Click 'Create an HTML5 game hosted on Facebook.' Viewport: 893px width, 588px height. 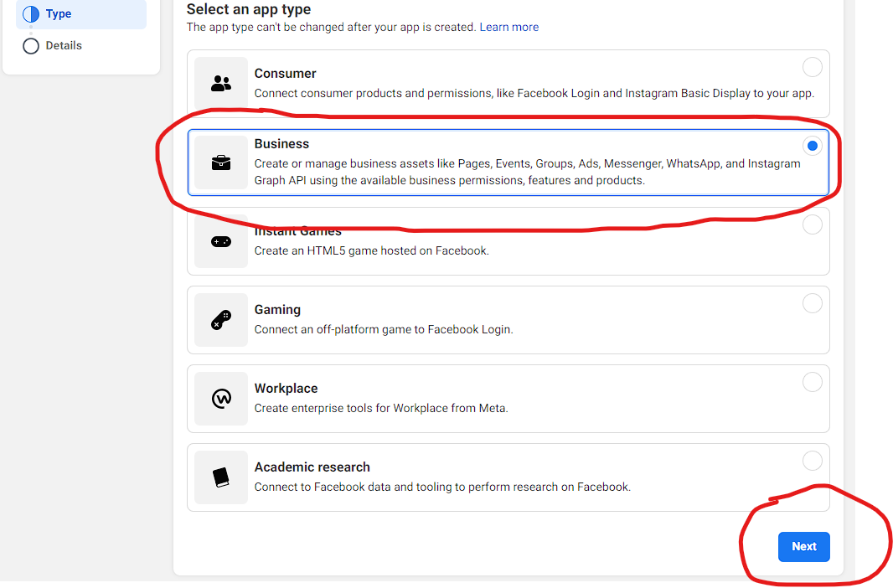coord(371,250)
